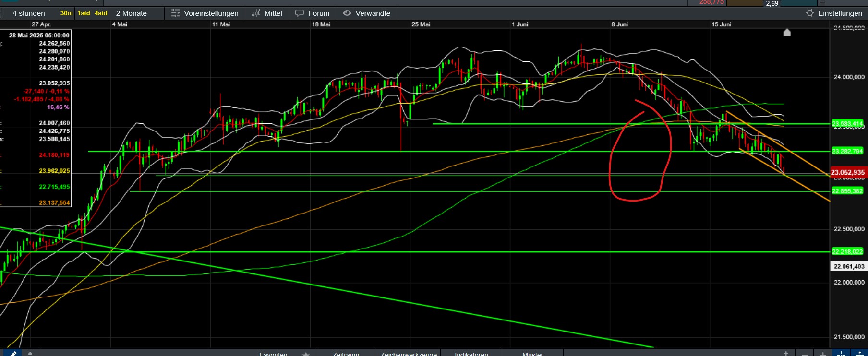Open Voreinstellungen presets menu
The height and width of the screenshot is (356, 868).
pyautogui.click(x=205, y=13)
